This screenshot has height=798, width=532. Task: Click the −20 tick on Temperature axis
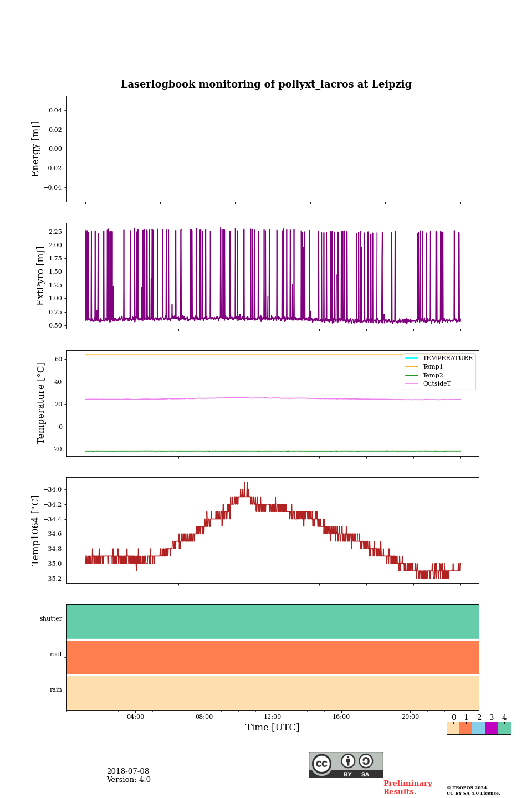(x=57, y=449)
